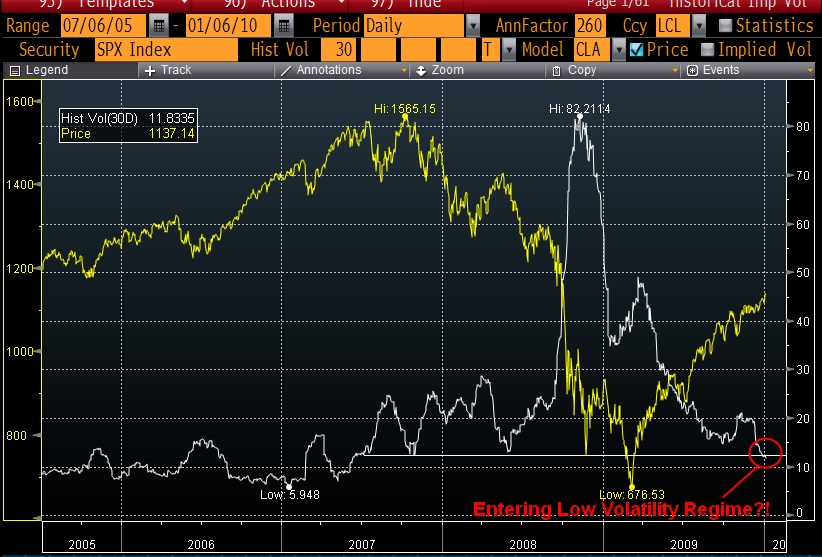Enable the Implied Vol checkbox

[708, 49]
